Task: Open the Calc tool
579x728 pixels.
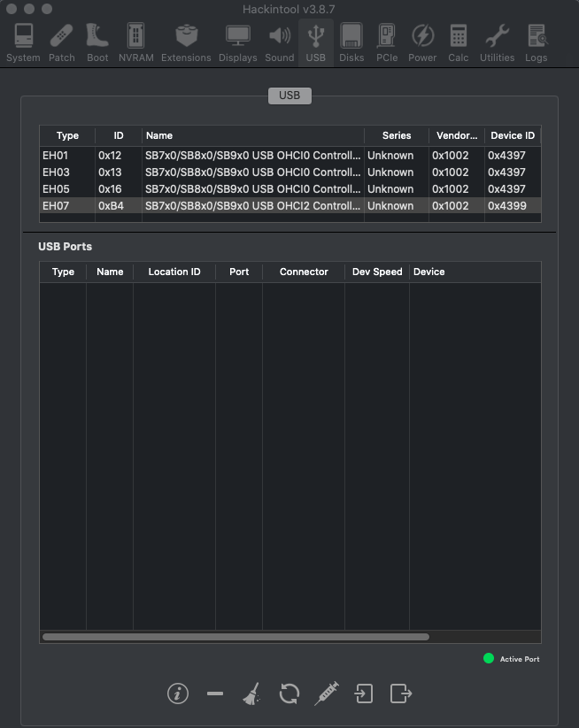Action: (458, 42)
